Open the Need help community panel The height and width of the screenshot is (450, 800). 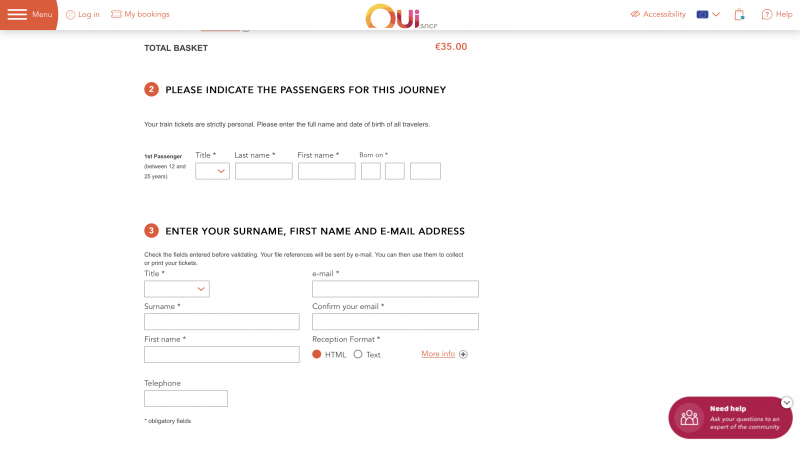point(730,418)
